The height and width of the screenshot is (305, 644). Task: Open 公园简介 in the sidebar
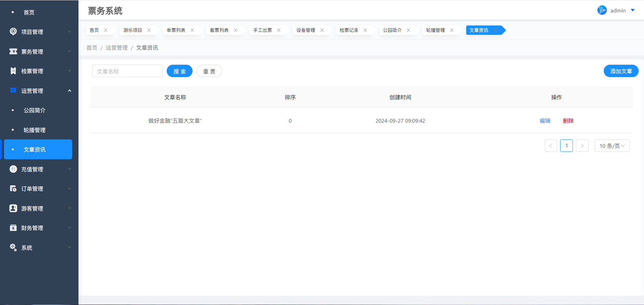tap(35, 110)
